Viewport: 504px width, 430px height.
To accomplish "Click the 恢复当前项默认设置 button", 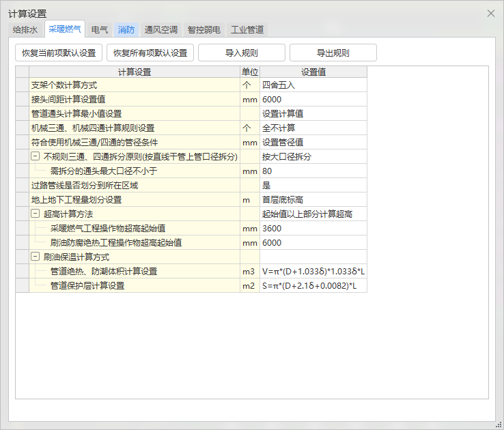I will (x=59, y=53).
